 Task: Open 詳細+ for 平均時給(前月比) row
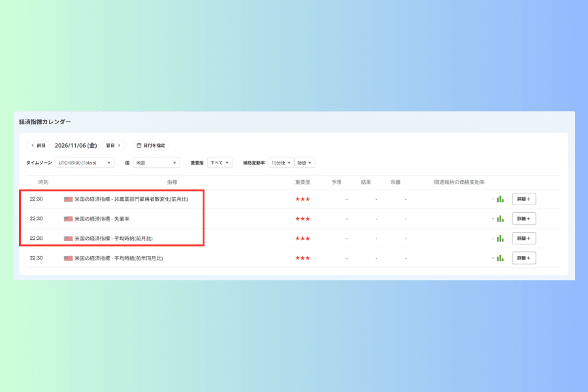(x=524, y=238)
